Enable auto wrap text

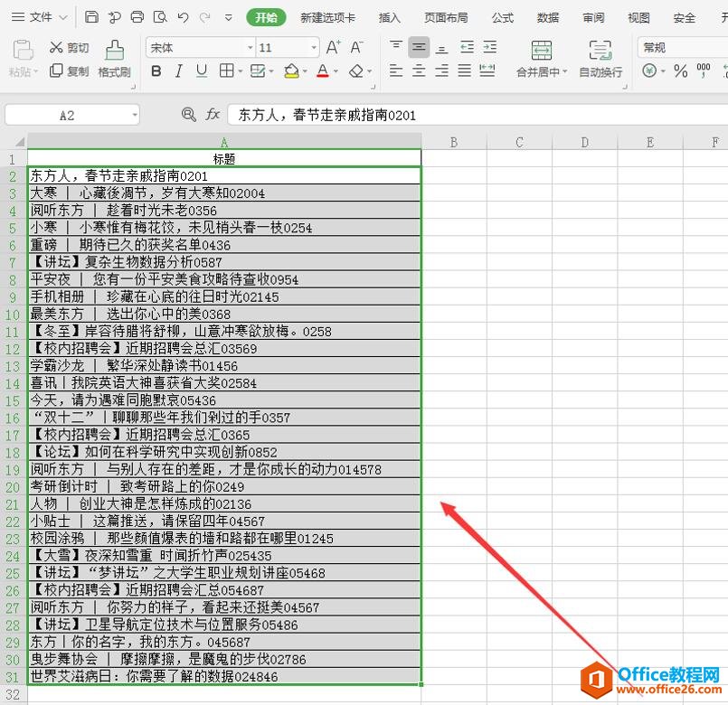(600, 59)
